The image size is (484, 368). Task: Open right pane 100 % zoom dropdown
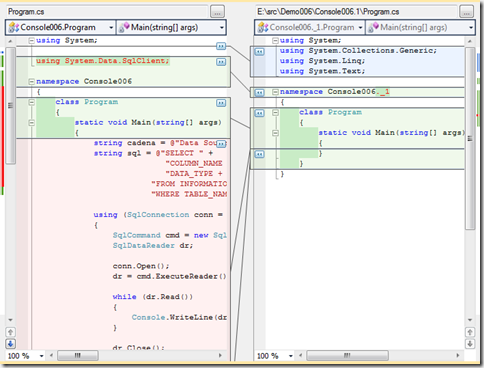point(291,356)
